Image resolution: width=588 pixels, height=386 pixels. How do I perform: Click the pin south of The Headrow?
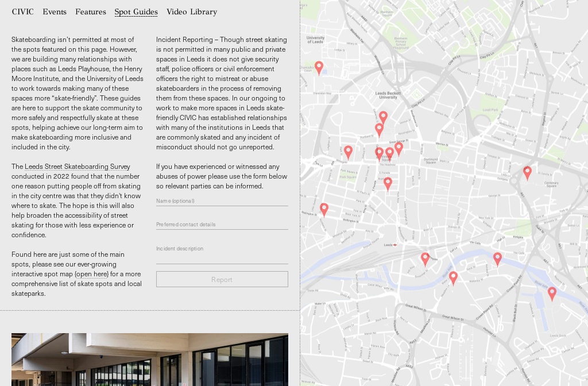coord(388,184)
